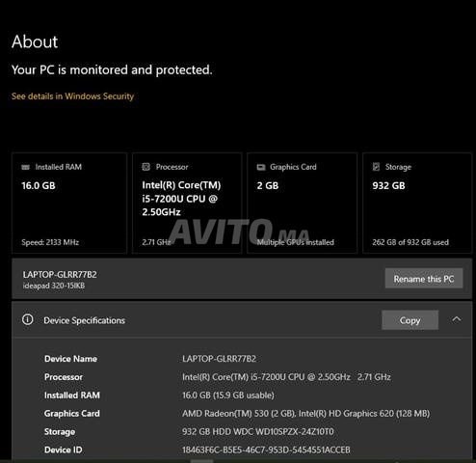Select the Device ID value

[x=266, y=449]
